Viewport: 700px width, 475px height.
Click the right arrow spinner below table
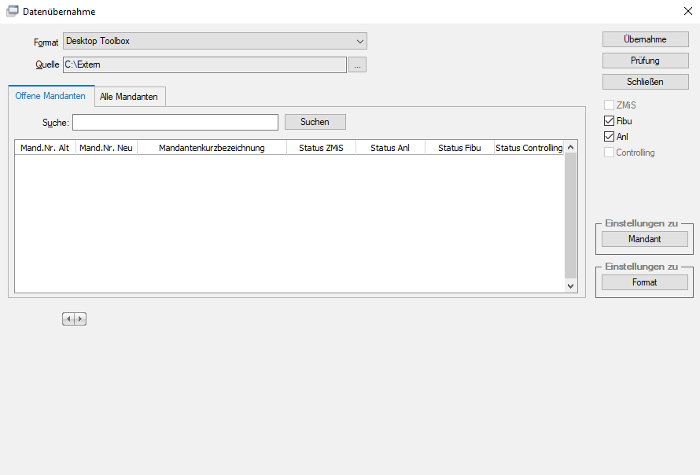[80, 319]
